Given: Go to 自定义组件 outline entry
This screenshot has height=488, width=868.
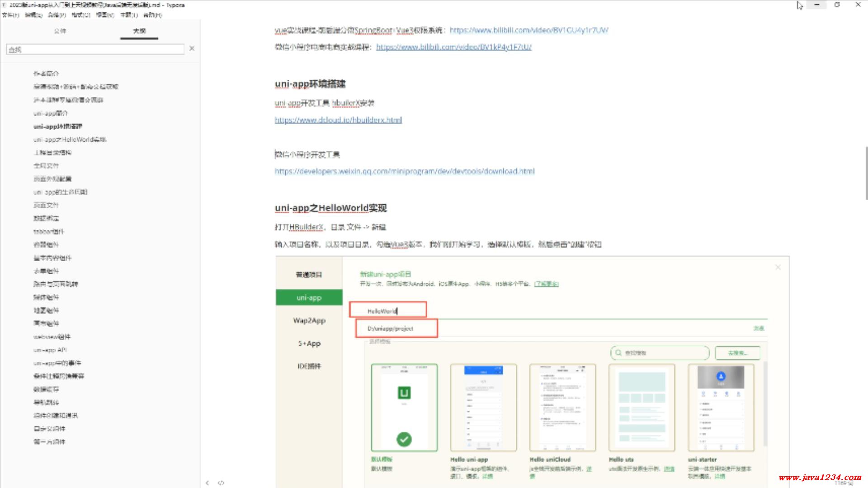Looking at the screenshot, I should pyautogui.click(x=49, y=428).
